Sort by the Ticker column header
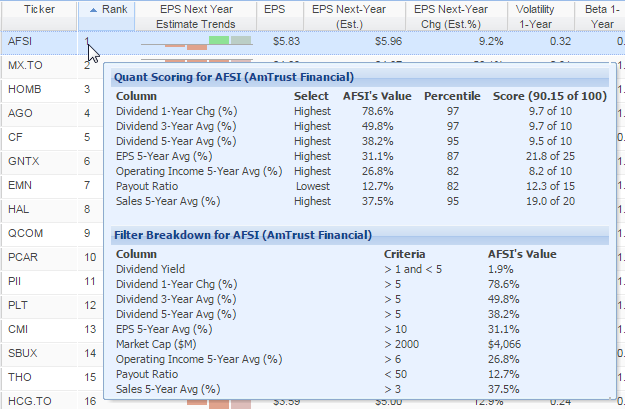 (x=39, y=16)
